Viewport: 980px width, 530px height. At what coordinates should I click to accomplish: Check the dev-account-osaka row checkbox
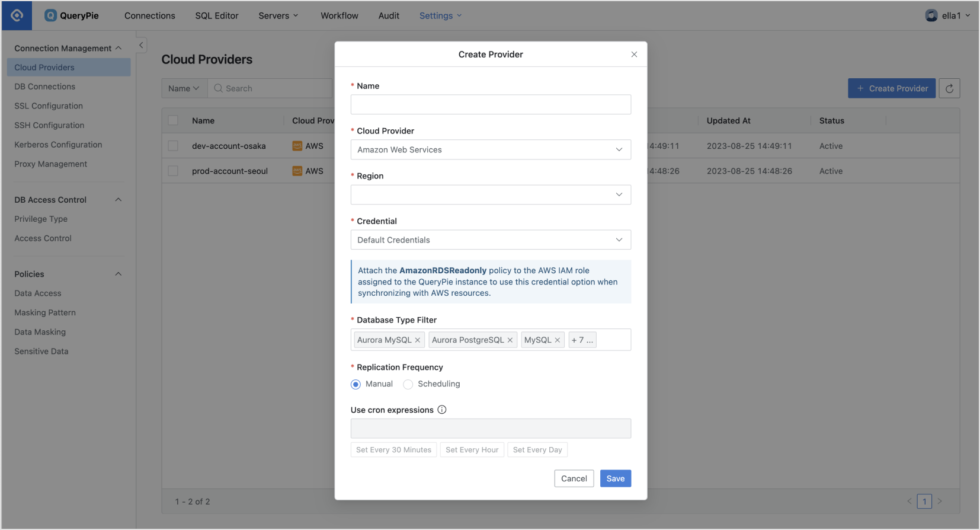[173, 146]
